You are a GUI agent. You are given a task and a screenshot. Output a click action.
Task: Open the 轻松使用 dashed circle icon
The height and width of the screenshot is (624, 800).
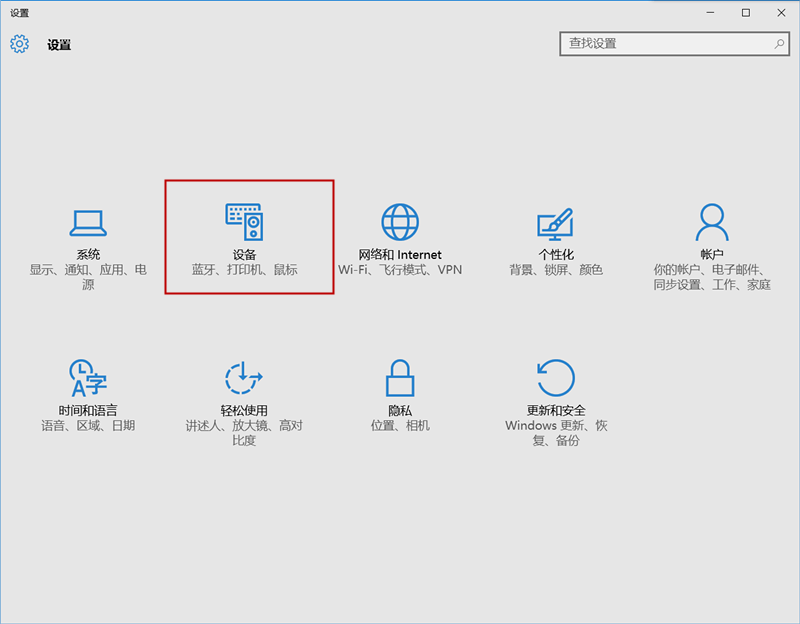click(x=244, y=378)
